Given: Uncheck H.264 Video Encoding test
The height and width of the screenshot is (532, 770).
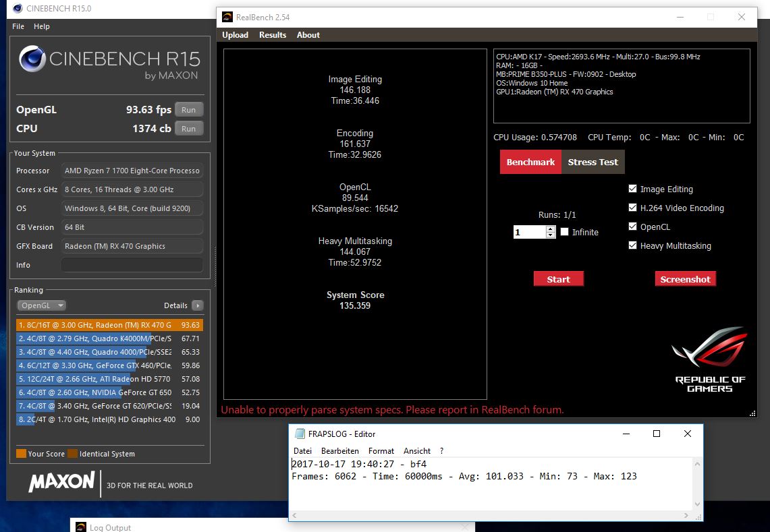Looking at the screenshot, I should pos(632,208).
